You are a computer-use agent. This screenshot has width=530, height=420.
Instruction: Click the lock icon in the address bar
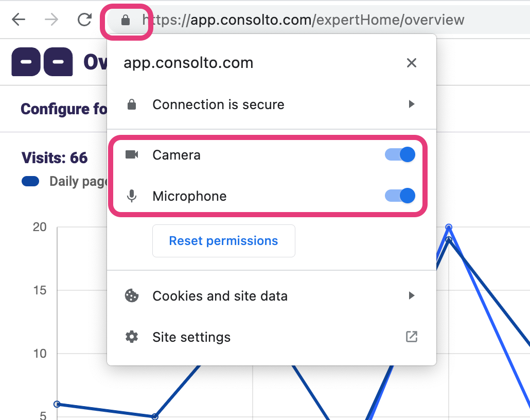coord(127,20)
